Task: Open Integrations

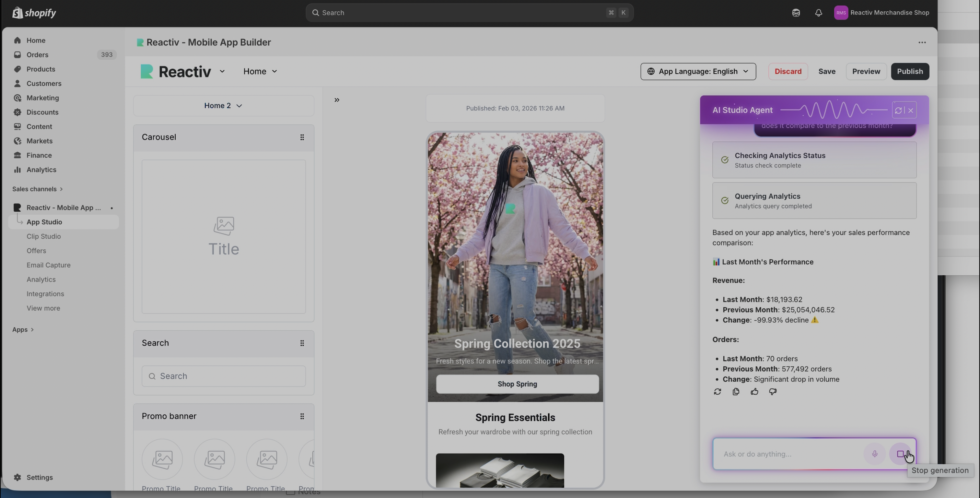Action: click(45, 294)
